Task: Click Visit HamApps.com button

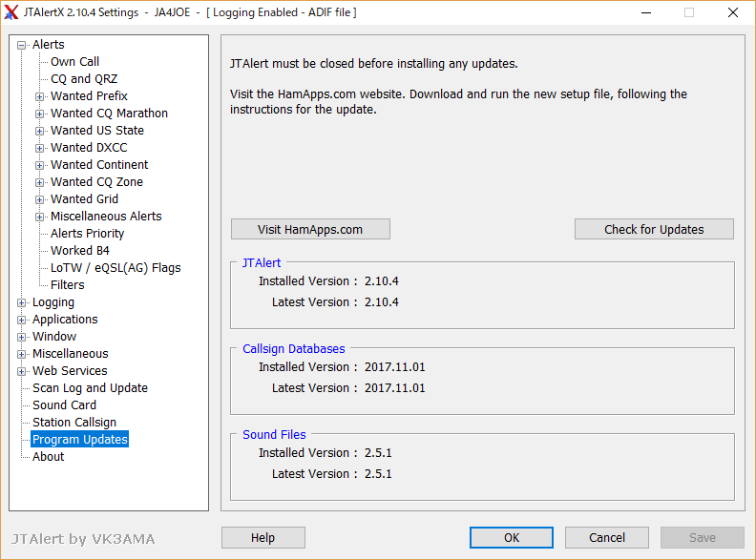Action: (x=310, y=229)
